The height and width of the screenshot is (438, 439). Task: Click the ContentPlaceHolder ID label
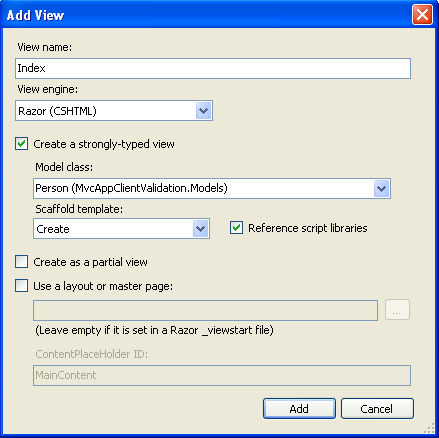92,354
